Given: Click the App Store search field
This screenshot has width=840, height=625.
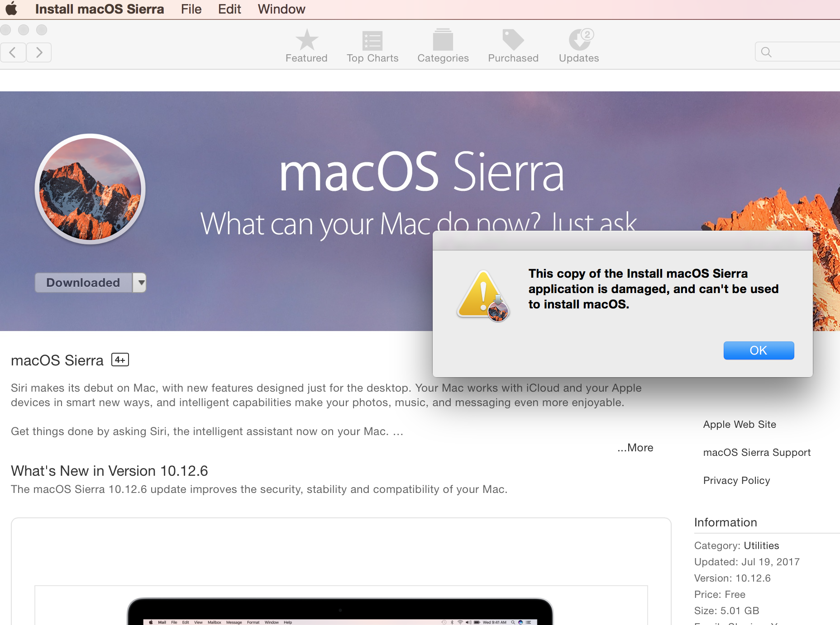Looking at the screenshot, I should click(x=797, y=52).
